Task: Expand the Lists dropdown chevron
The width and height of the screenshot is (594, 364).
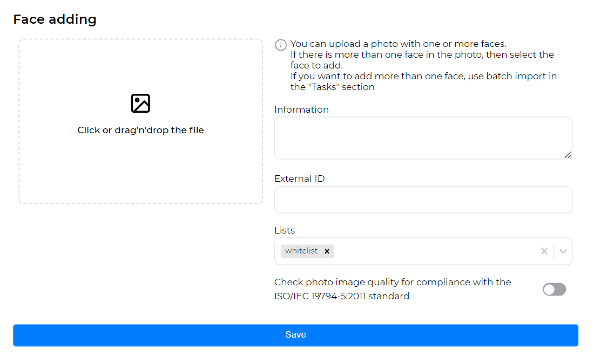Action: [563, 251]
